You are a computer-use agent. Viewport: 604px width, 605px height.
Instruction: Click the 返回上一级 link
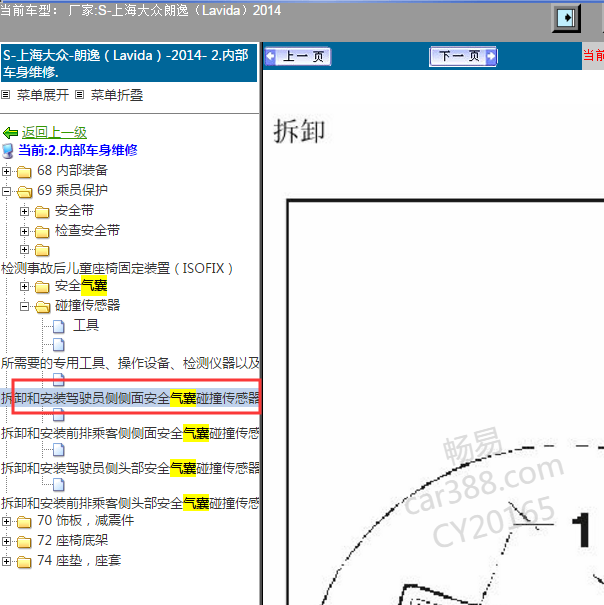pos(54,133)
